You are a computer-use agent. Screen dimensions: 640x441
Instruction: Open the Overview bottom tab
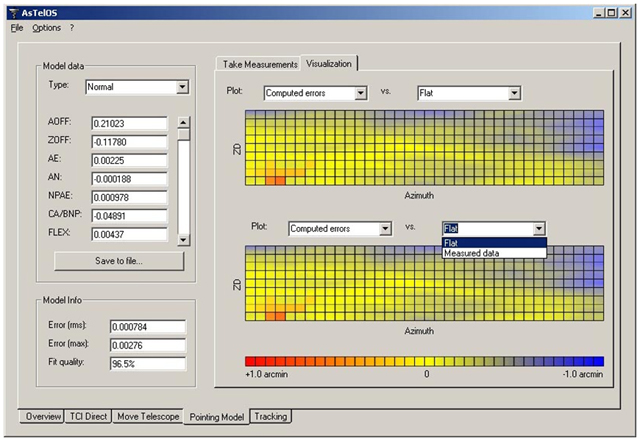click(x=43, y=416)
